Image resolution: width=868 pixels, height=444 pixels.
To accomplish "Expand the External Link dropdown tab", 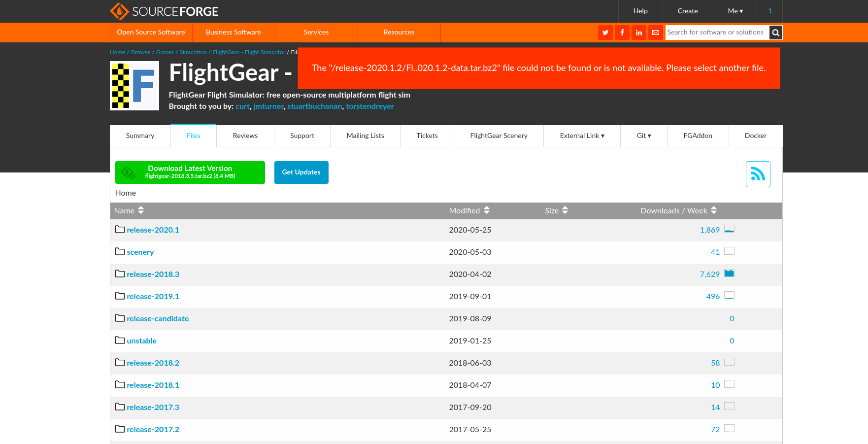I will coord(582,136).
